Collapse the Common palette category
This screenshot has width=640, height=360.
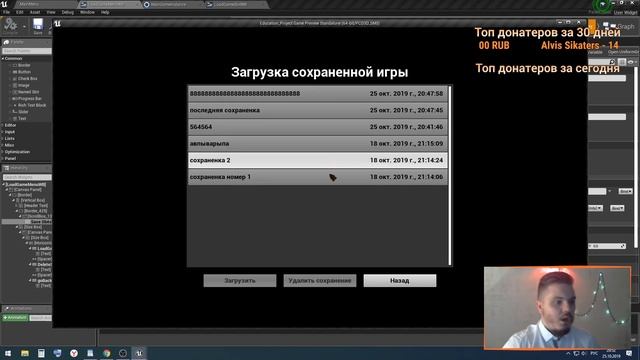click(2, 59)
